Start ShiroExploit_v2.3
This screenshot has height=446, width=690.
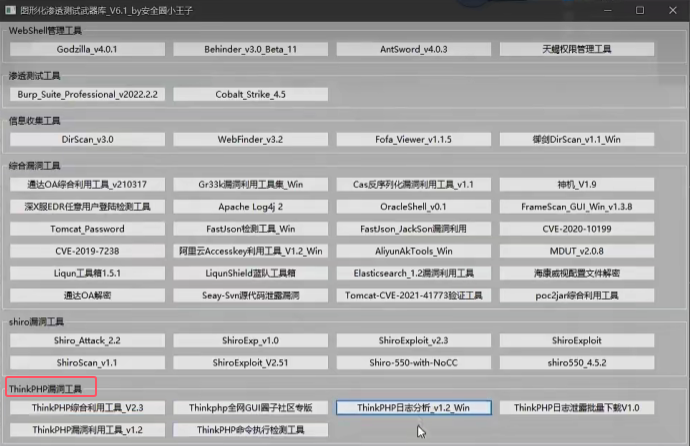click(x=414, y=340)
